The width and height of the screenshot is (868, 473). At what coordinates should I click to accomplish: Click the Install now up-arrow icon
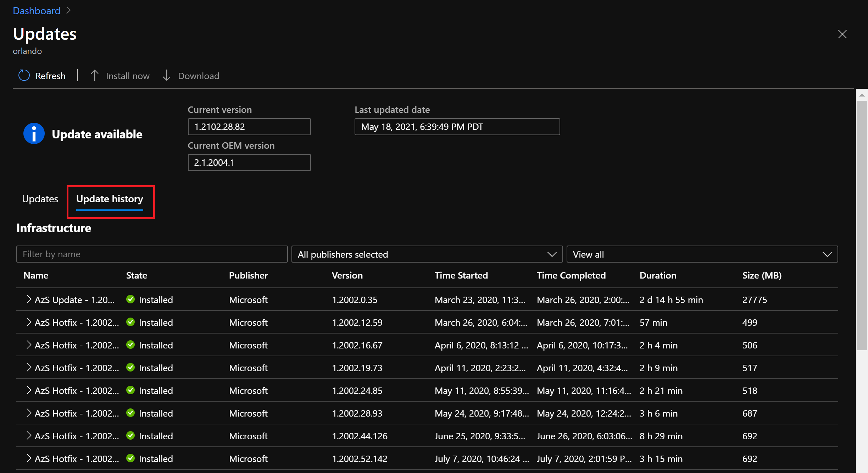pyautogui.click(x=94, y=76)
